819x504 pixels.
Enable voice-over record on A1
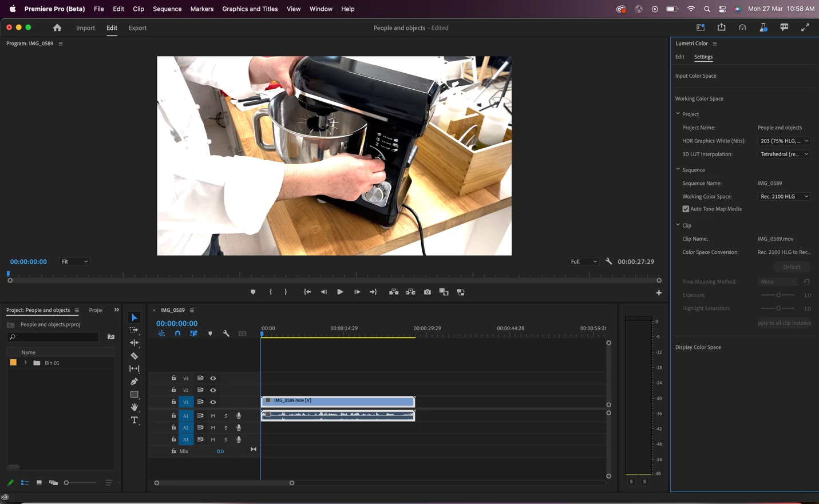point(239,416)
